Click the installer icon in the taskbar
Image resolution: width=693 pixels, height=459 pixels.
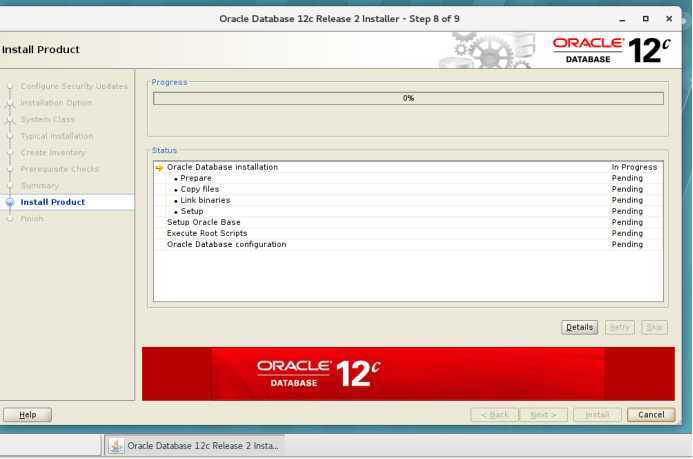pos(116,446)
